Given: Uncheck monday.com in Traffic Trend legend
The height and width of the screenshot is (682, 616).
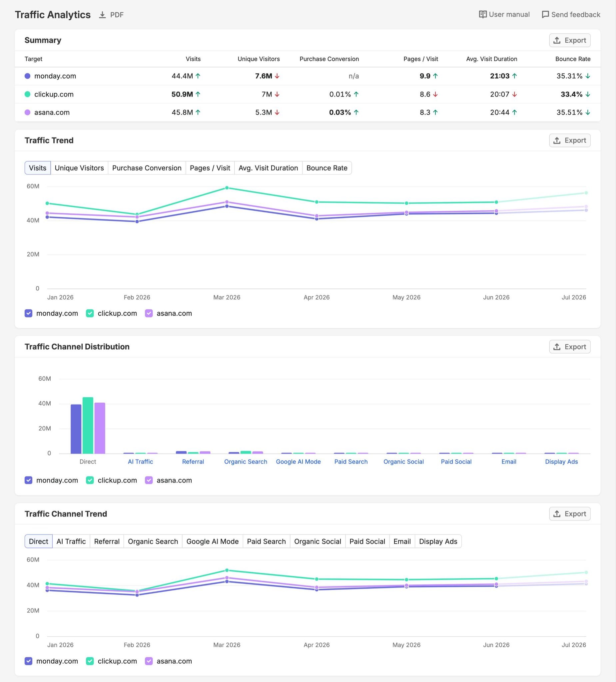Looking at the screenshot, I should tap(28, 313).
